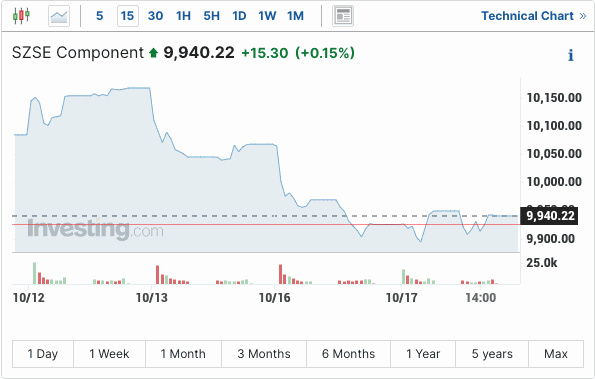Show the 1 Month range

point(183,354)
